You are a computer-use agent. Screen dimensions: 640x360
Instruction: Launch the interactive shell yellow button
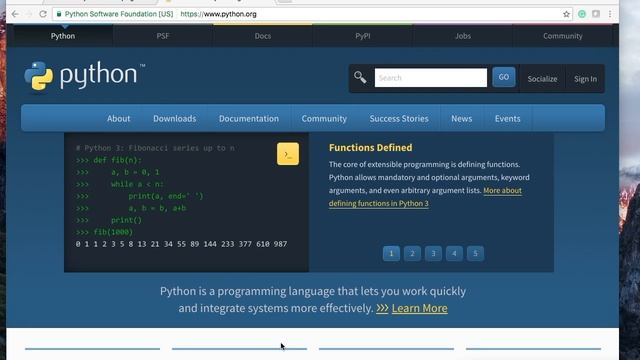(288, 154)
